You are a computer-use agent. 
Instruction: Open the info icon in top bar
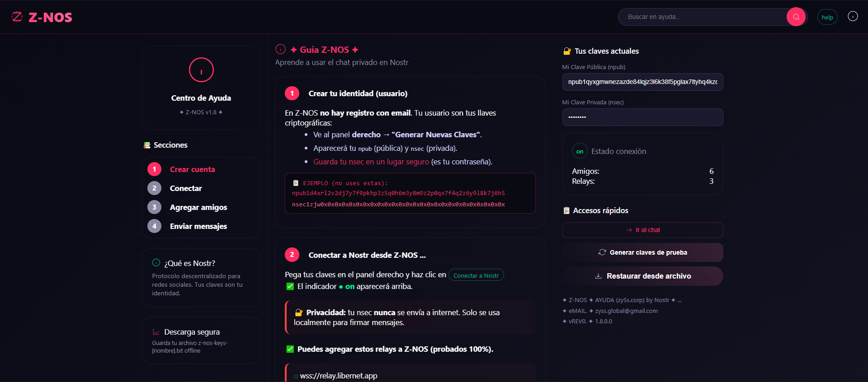853,16
